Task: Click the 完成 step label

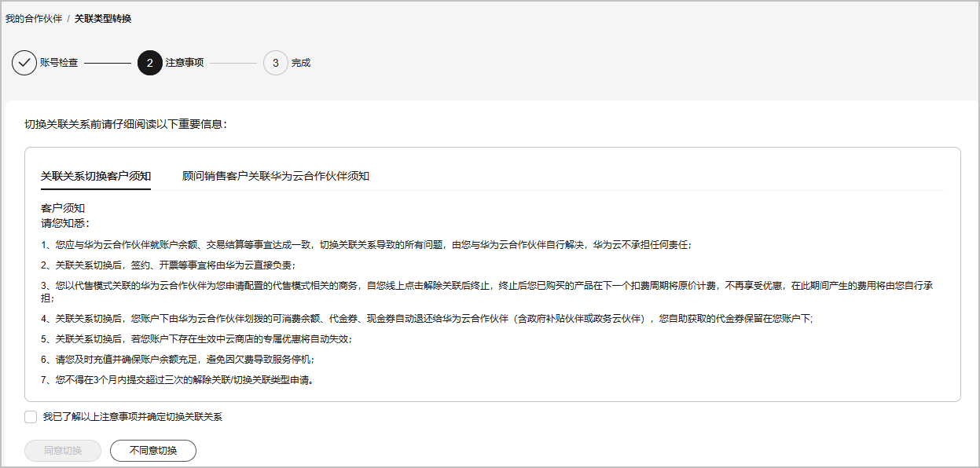Action: pos(301,63)
